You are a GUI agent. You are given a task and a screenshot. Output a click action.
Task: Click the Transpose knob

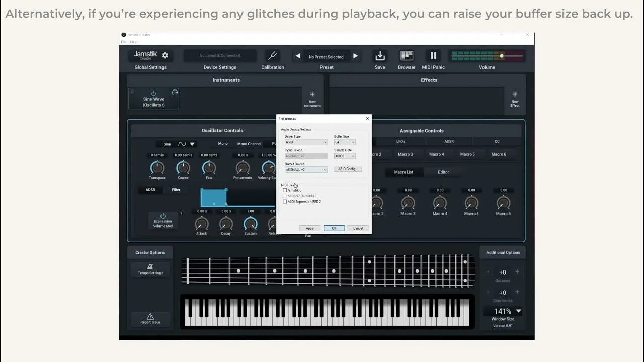(157, 167)
